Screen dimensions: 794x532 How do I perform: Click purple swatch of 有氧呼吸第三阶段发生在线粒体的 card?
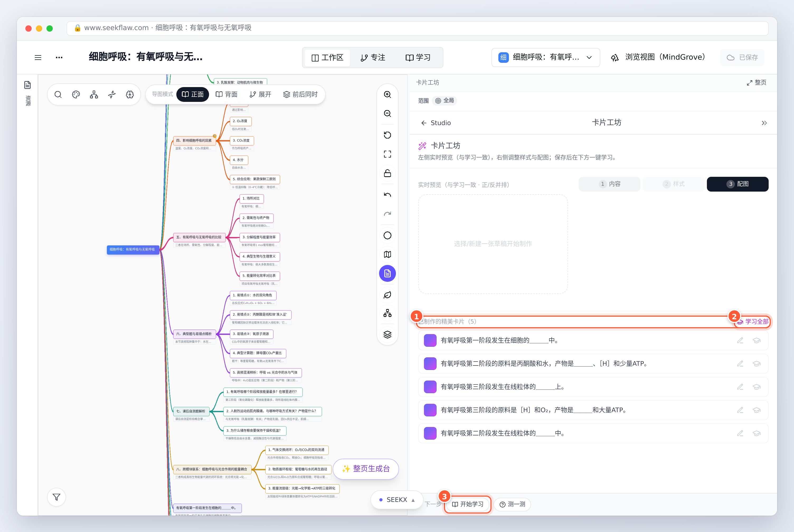pyautogui.click(x=430, y=387)
